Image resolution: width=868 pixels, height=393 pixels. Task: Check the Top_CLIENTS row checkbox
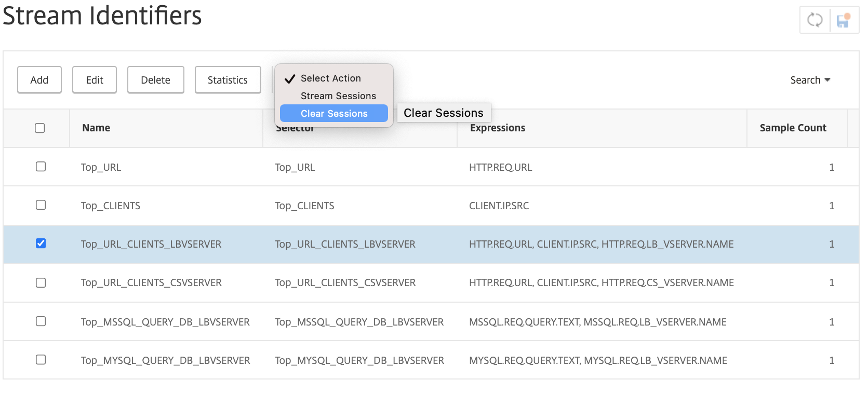click(41, 205)
